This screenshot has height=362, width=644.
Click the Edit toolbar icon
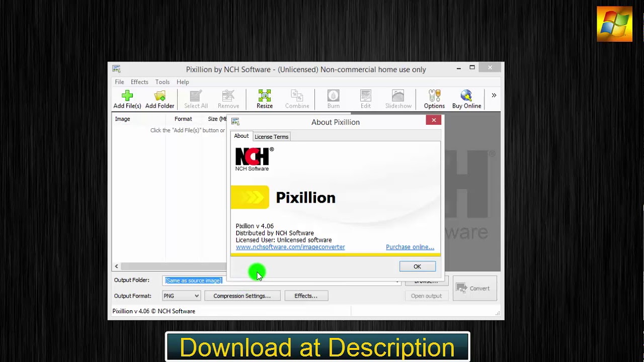[x=366, y=99]
